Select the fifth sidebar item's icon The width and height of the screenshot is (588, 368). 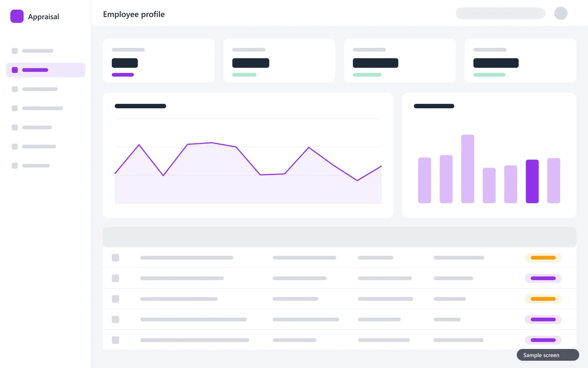tap(15, 128)
